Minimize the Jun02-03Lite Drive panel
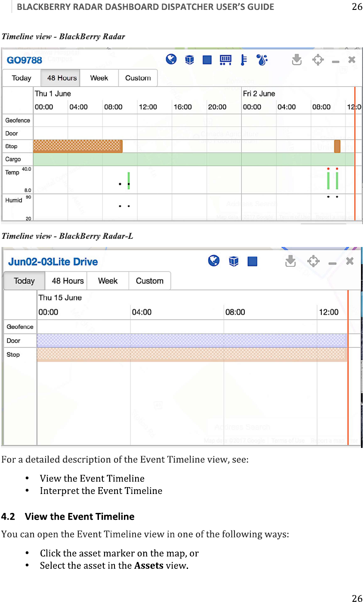Screen dimensions: 364x602 [333, 263]
